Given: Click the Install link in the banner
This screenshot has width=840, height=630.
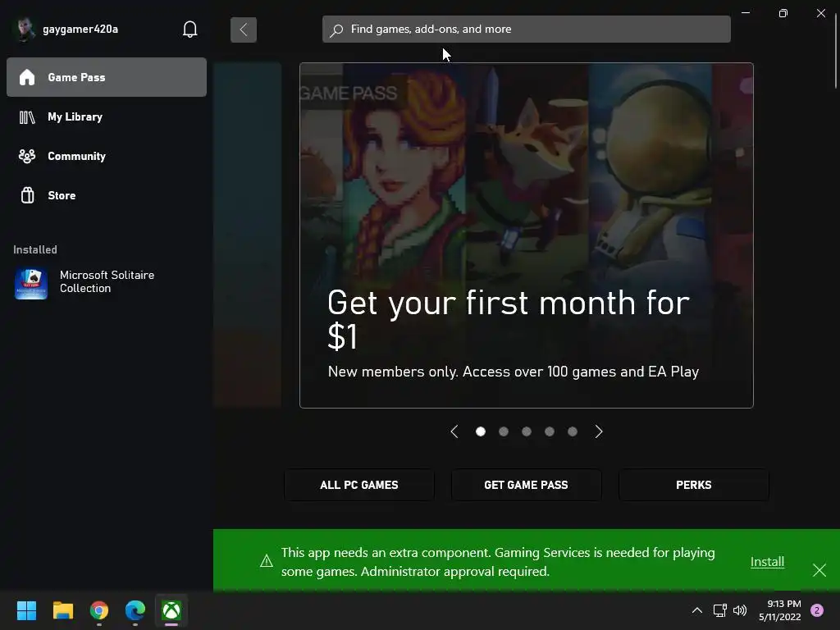Looking at the screenshot, I should pyautogui.click(x=767, y=561).
